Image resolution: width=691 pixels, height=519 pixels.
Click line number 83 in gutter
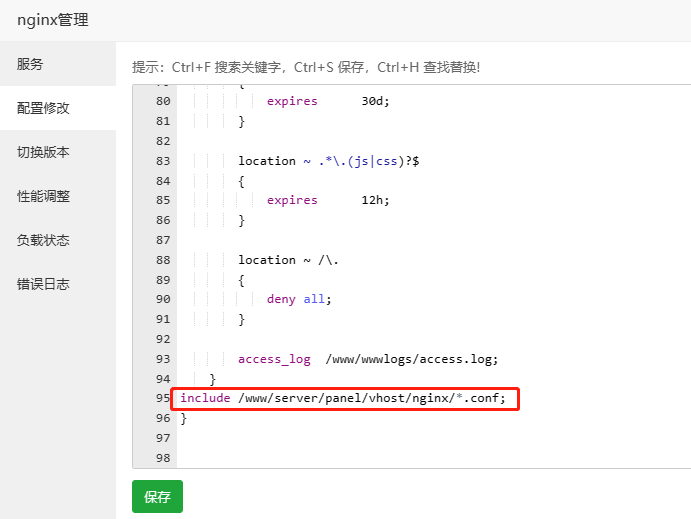163,161
